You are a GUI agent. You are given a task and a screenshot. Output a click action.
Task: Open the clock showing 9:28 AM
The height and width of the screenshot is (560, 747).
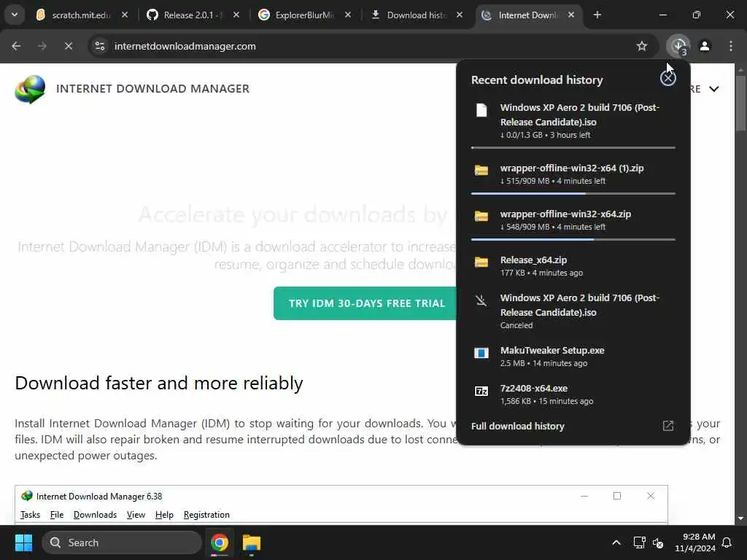tap(694, 542)
